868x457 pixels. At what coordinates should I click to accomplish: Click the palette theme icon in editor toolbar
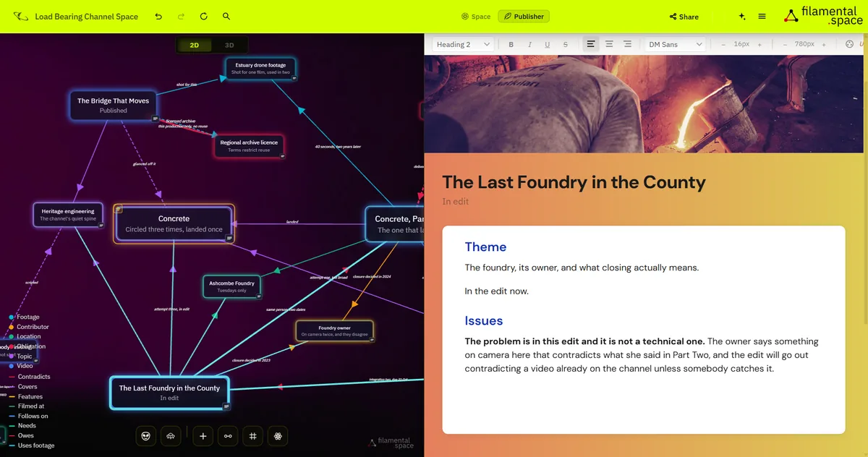pos(849,44)
